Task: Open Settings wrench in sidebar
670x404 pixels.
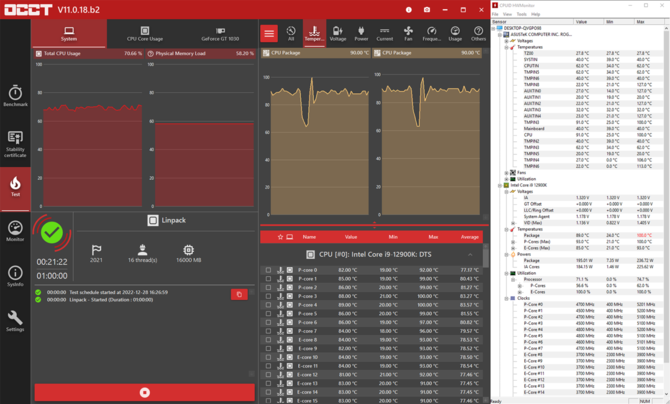Action: coord(15,321)
